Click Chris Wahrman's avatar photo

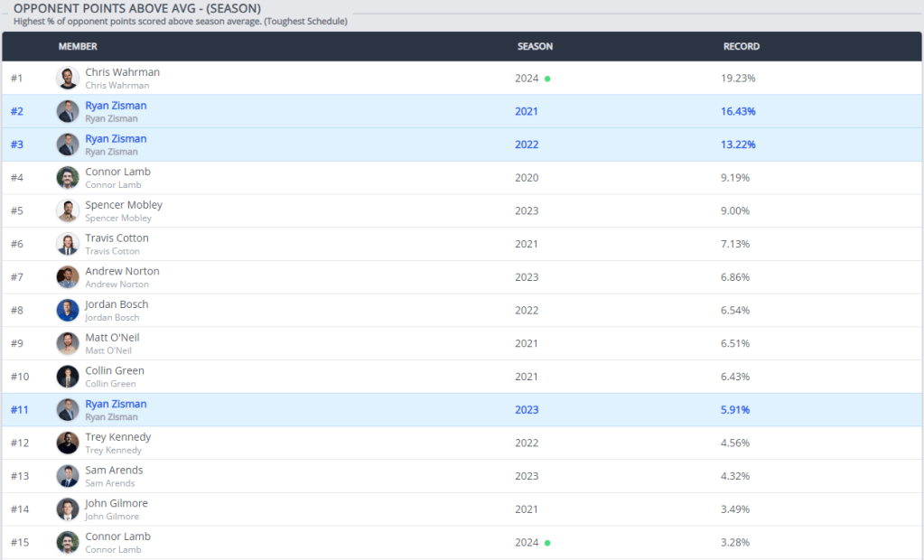pos(68,79)
